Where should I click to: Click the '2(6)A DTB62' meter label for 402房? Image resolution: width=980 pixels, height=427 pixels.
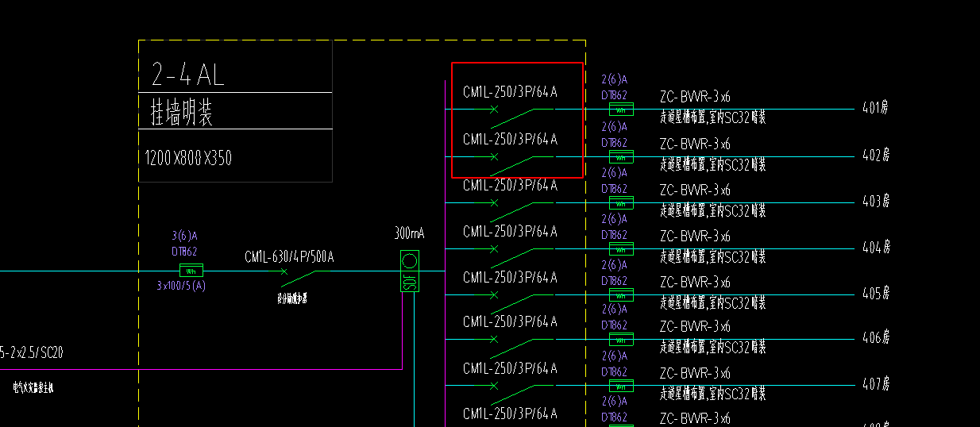point(615,134)
